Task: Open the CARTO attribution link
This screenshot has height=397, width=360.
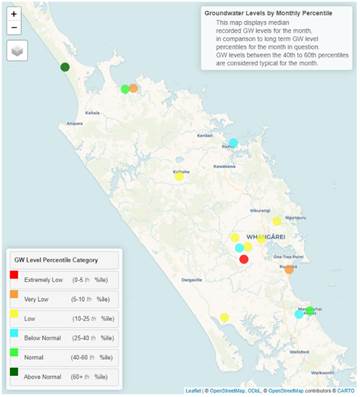Action: click(346, 390)
